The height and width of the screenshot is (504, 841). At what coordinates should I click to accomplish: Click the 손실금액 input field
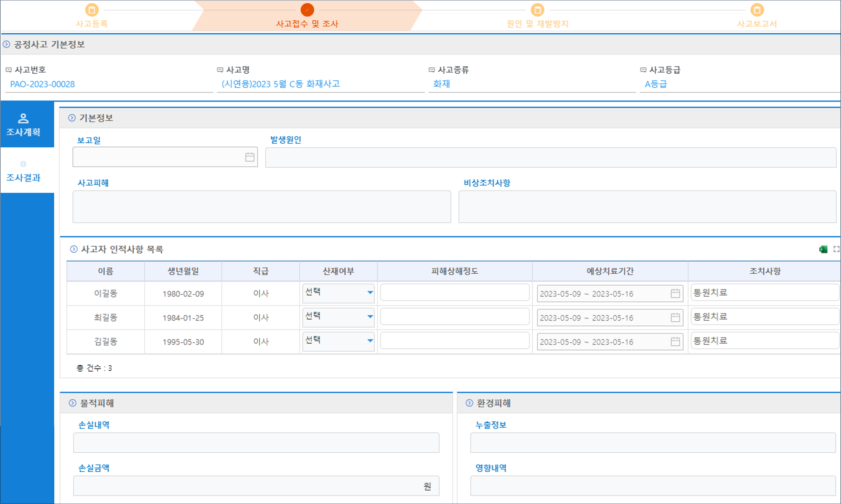256,486
